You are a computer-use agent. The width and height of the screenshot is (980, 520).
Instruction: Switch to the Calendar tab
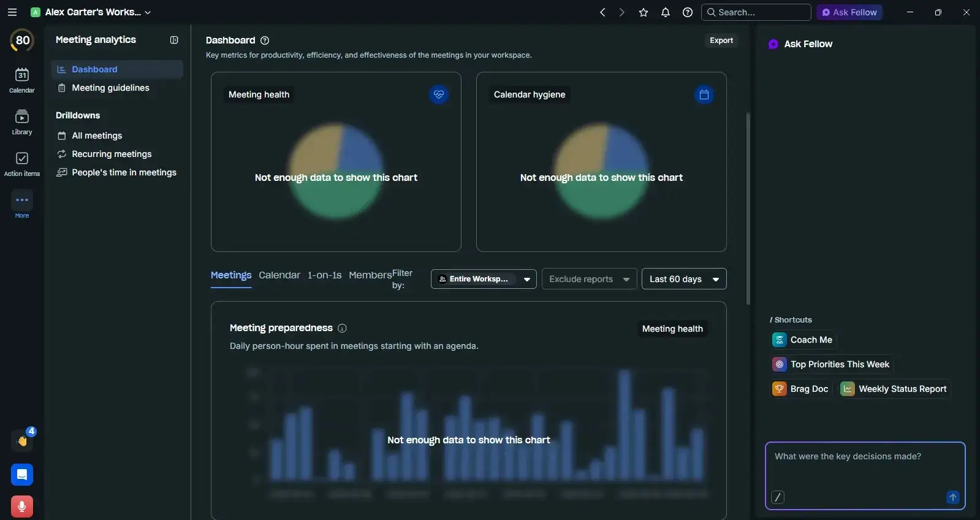pyautogui.click(x=279, y=275)
